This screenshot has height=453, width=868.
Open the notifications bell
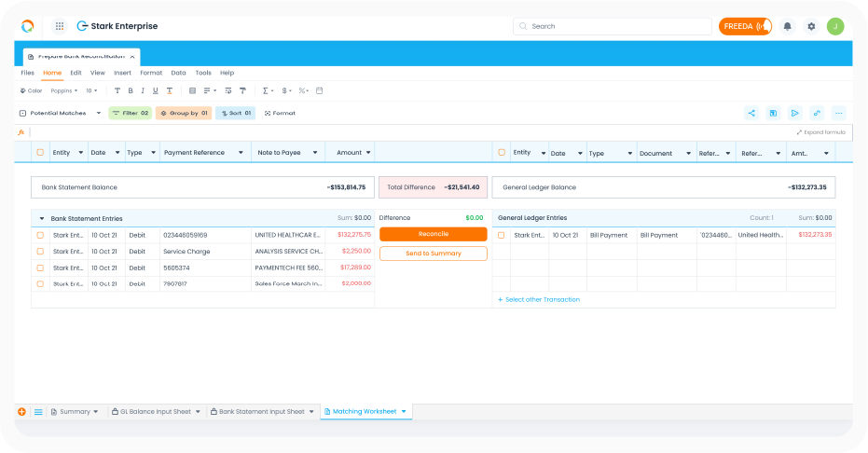click(x=788, y=26)
